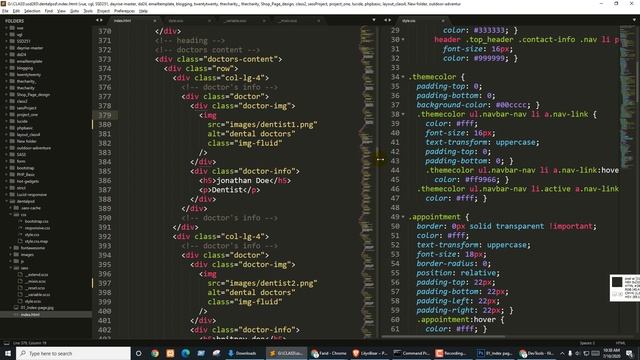This screenshot has width=640, height=360.
Task: Open the Edit menu
Action: pyautogui.click(x=16, y=11)
